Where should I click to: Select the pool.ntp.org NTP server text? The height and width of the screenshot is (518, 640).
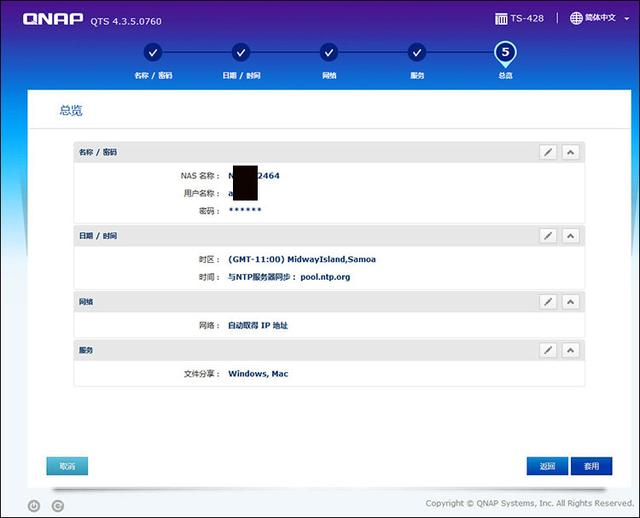coord(325,277)
